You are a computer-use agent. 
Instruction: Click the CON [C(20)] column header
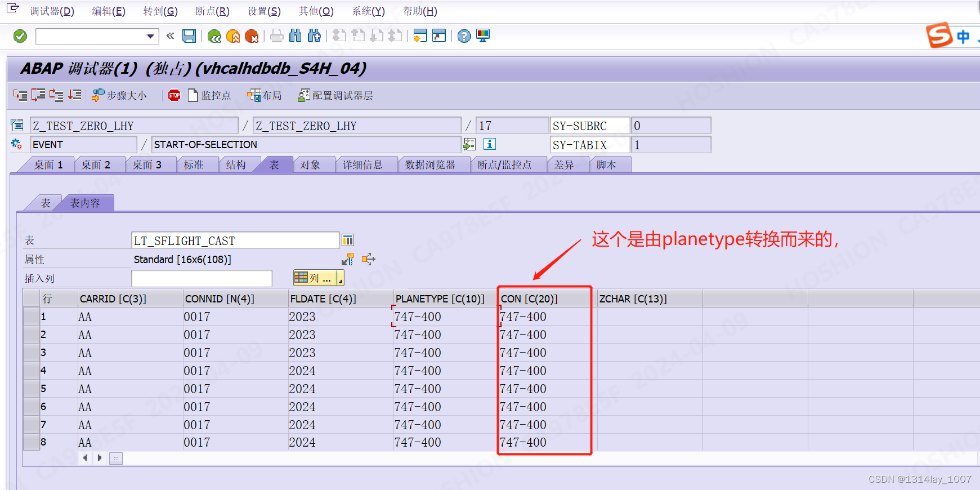coord(547,299)
